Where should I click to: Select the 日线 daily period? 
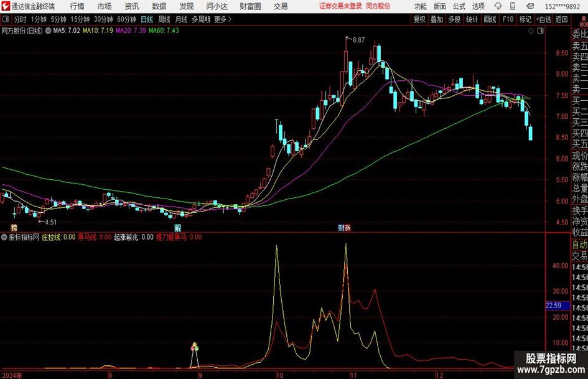click(147, 19)
